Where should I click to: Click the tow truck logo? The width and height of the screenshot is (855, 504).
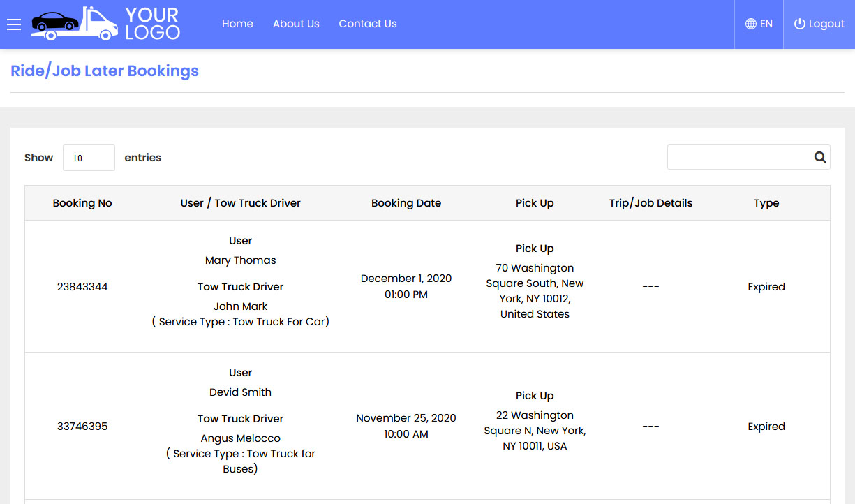105,24
